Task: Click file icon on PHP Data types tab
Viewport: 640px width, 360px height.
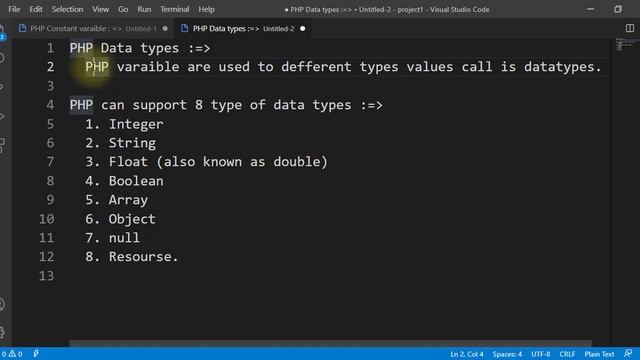Action: tap(184, 28)
